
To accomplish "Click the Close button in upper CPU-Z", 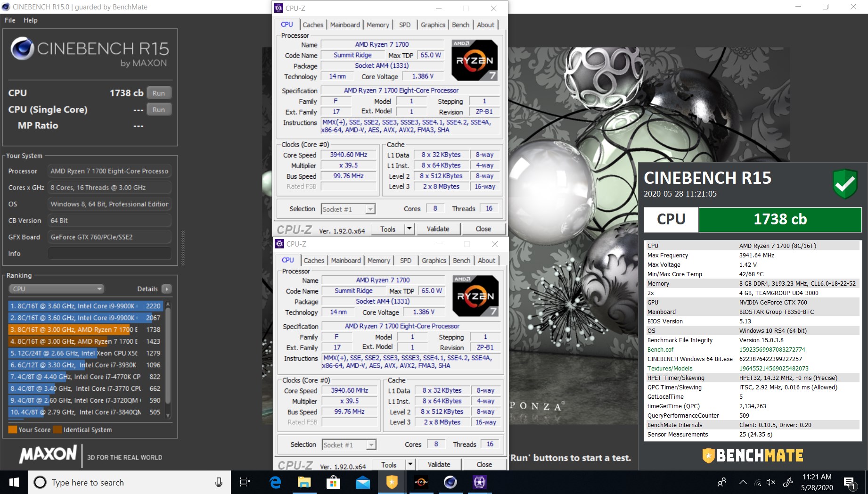I will pos(483,229).
